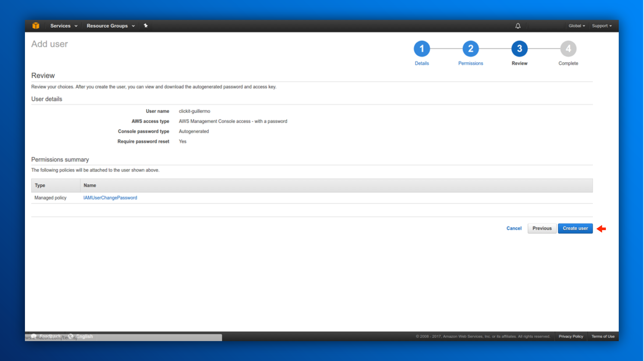Select the user name value clickit-guillermo

tap(194, 111)
